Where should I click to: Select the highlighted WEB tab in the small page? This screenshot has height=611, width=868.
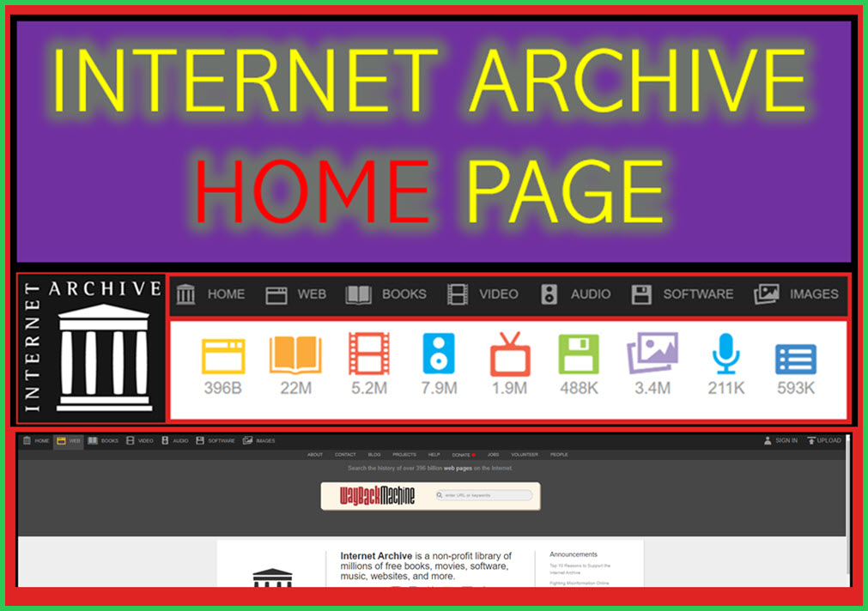pos(69,440)
